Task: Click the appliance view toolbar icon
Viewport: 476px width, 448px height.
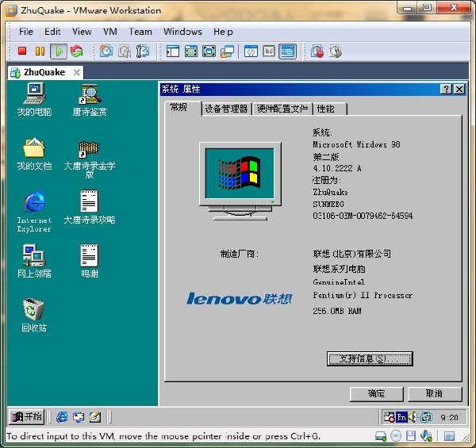Action: point(269,52)
